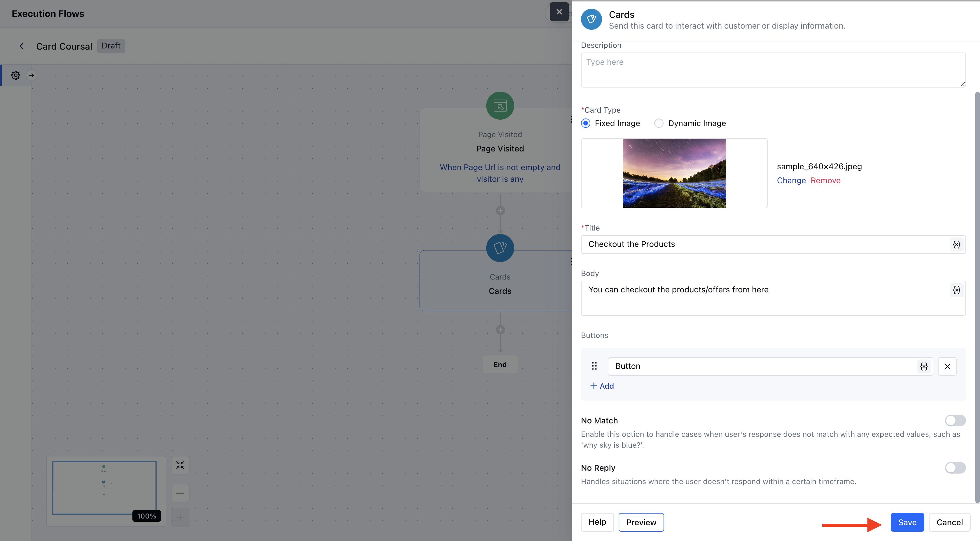Select the Dynamic Image radio option

coord(659,123)
